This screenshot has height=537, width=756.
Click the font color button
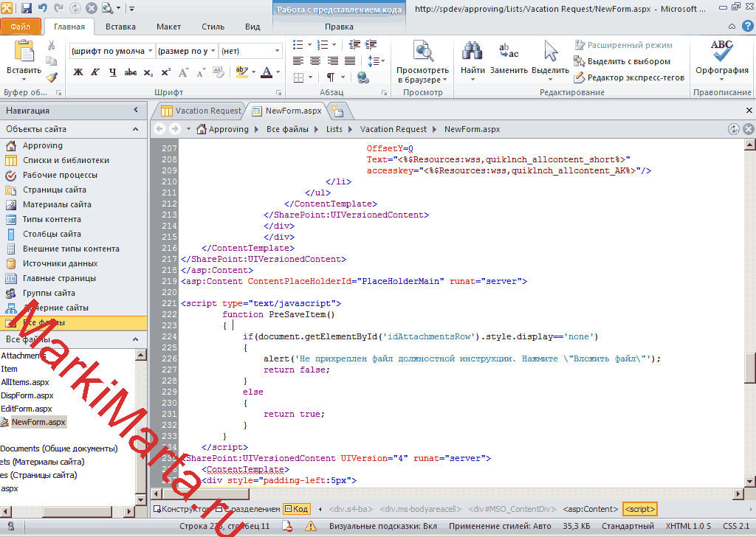pos(267,72)
